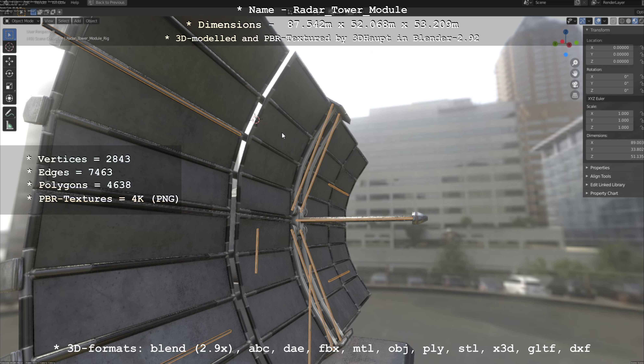The height and width of the screenshot is (364, 644).
Task: Switch to the Scale tool
Action: coord(9,86)
